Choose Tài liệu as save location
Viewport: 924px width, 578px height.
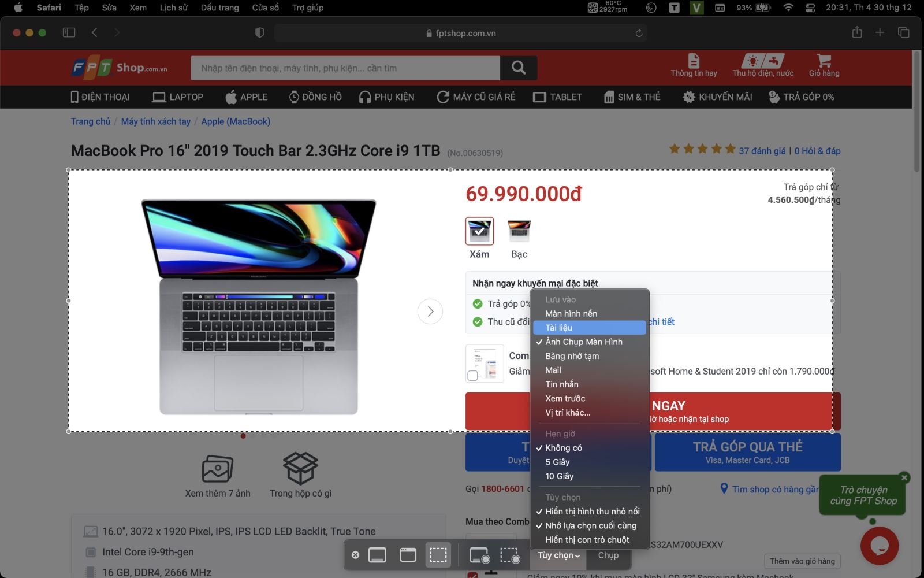[x=589, y=328]
